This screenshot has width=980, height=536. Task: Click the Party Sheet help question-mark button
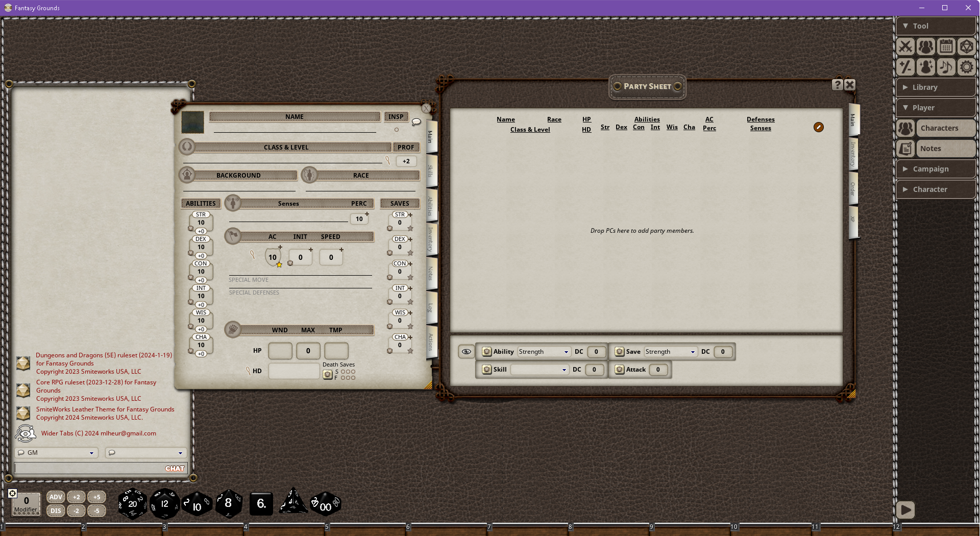pos(838,85)
